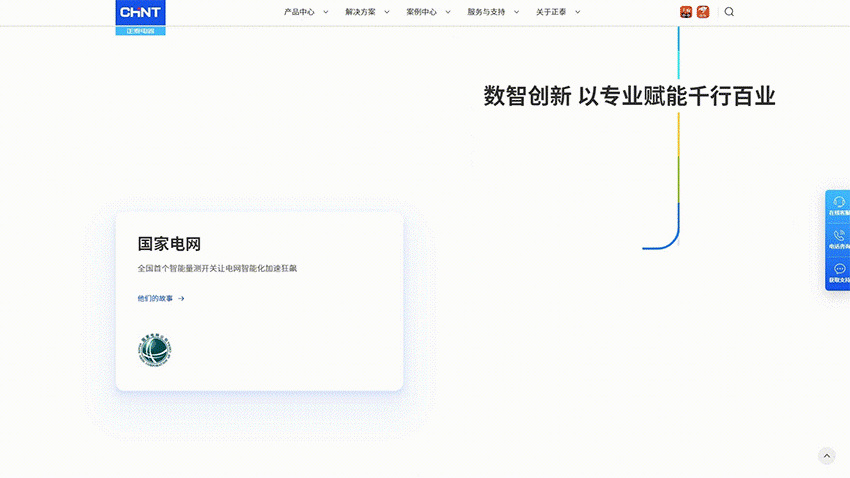Image resolution: width=850 pixels, height=478 pixels.
Task: Click the arrow next to 他们的故事
Action: (x=181, y=299)
